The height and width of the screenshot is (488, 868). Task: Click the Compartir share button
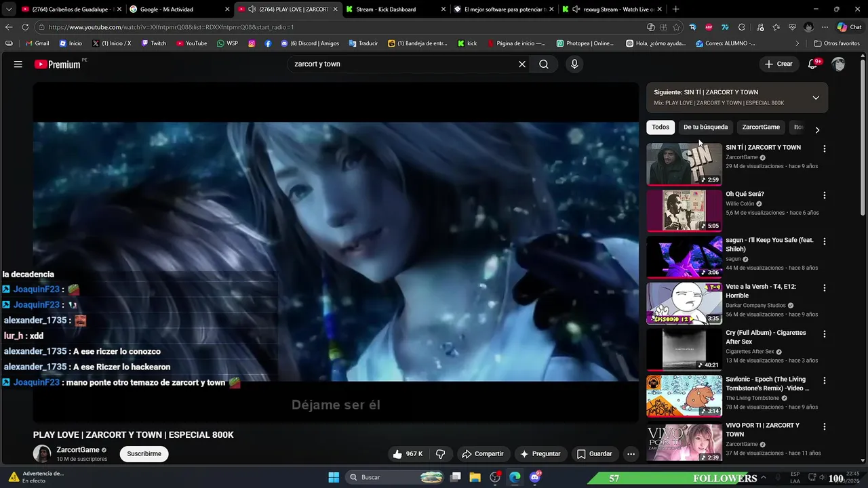(482, 454)
